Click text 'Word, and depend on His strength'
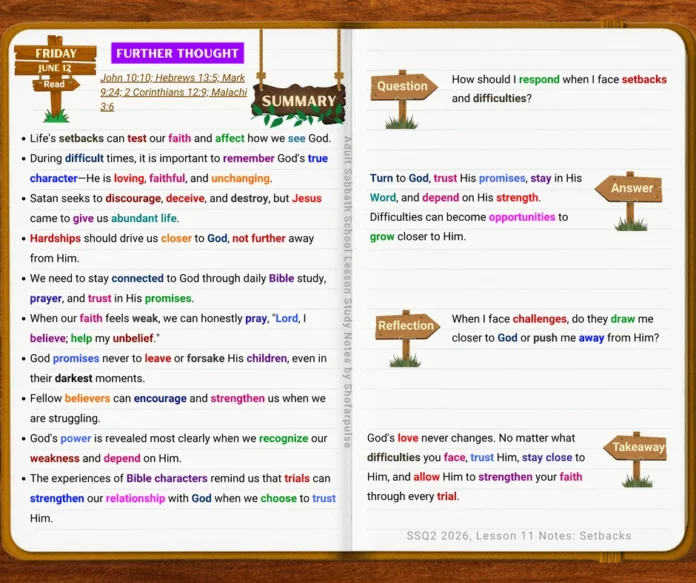The image size is (696, 583). pyautogui.click(x=455, y=198)
